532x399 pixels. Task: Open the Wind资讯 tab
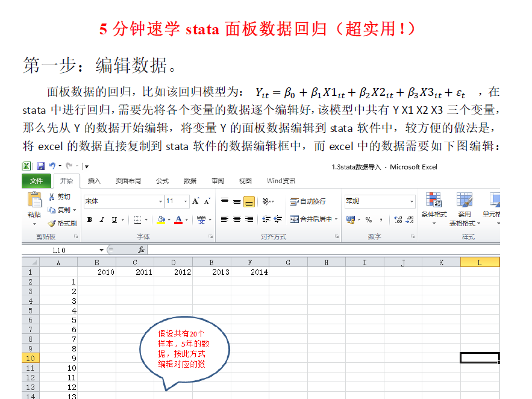tap(281, 181)
